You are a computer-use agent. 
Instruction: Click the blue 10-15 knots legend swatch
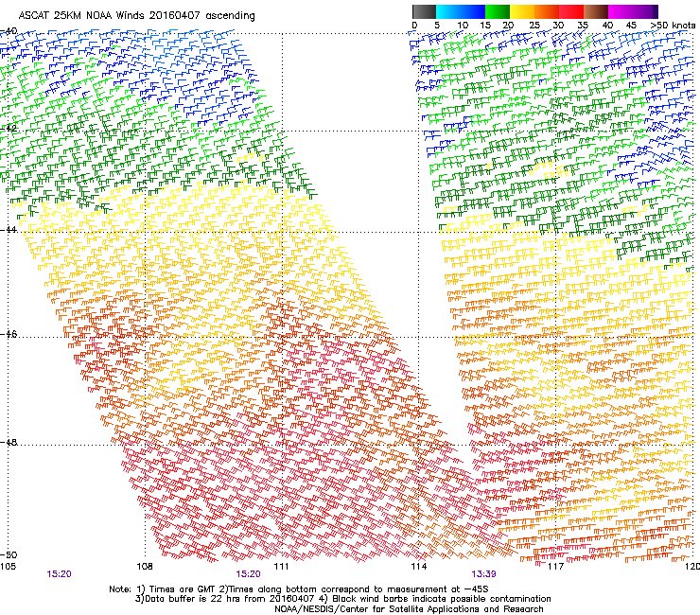coord(473,11)
